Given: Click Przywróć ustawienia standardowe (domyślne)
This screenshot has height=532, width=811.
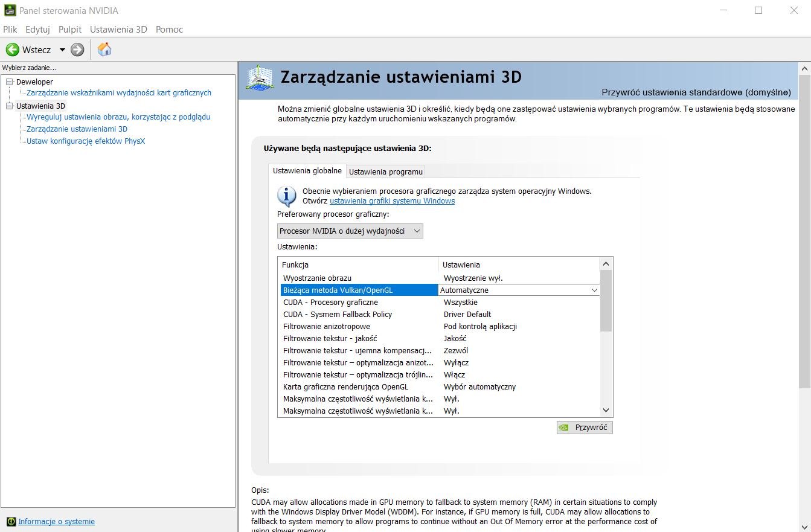Looking at the screenshot, I should (696, 92).
